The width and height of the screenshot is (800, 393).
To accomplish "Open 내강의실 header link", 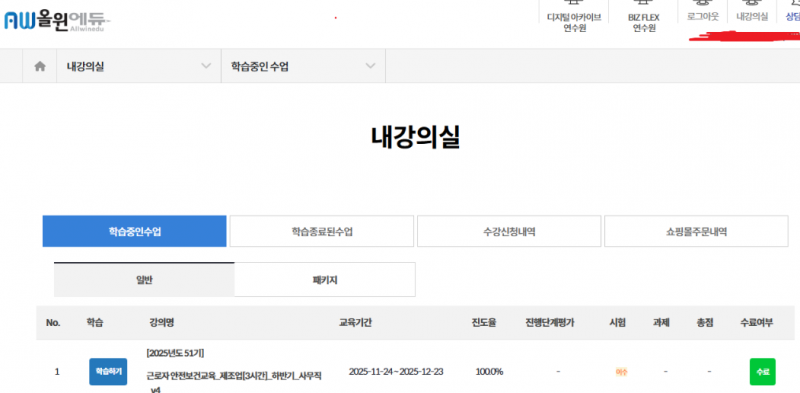I will coord(752,17).
